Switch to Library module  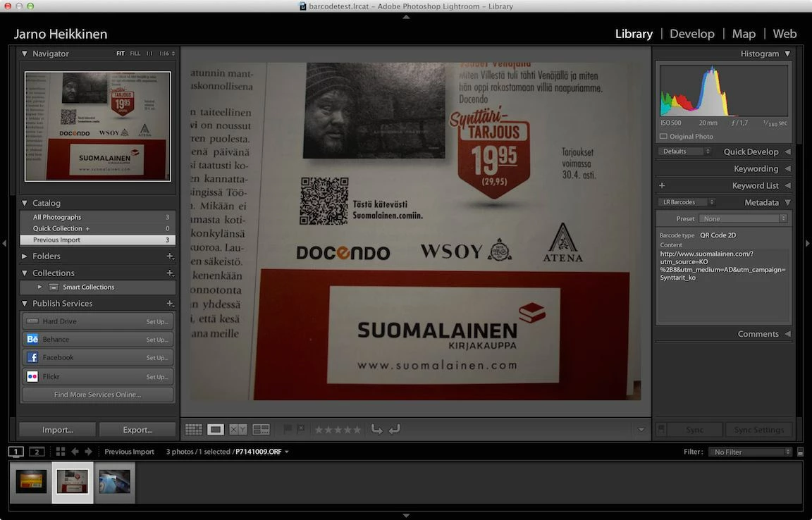pos(634,34)
